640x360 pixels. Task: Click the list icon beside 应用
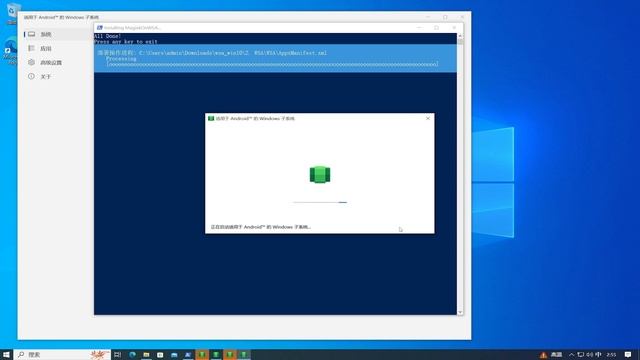point(31,48)
